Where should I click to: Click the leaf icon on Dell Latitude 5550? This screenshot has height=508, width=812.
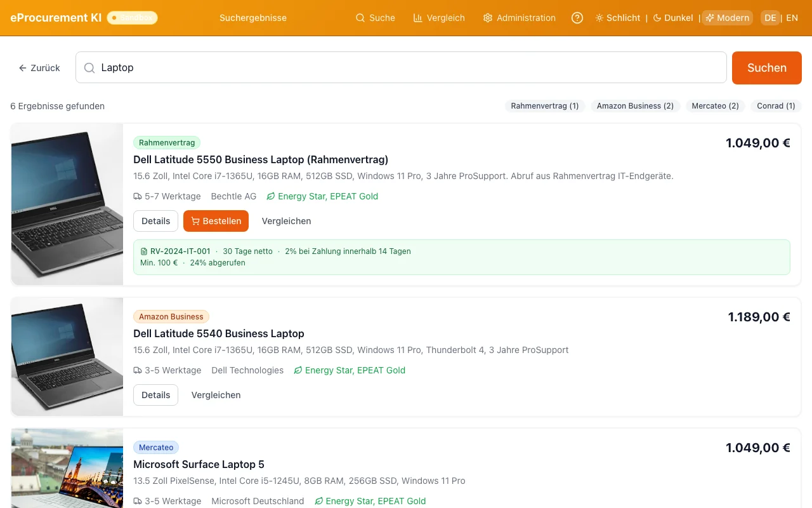[x=271, y=197]
